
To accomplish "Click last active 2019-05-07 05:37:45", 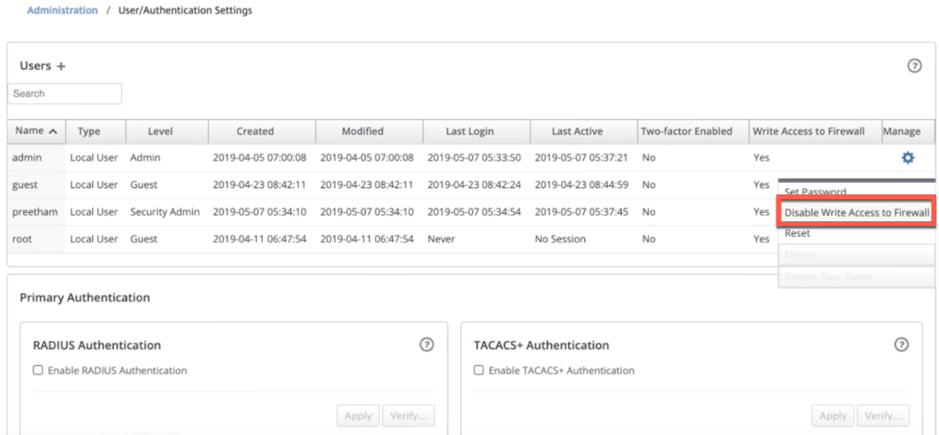I will coord(581,212).
